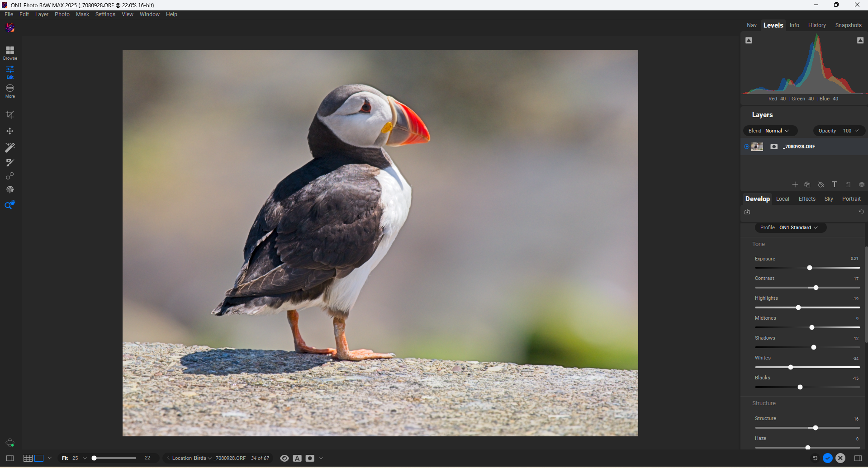The image size is (868, 468).
Task: Duplicate the layer using the copy icon
Action: coord(807,184)
